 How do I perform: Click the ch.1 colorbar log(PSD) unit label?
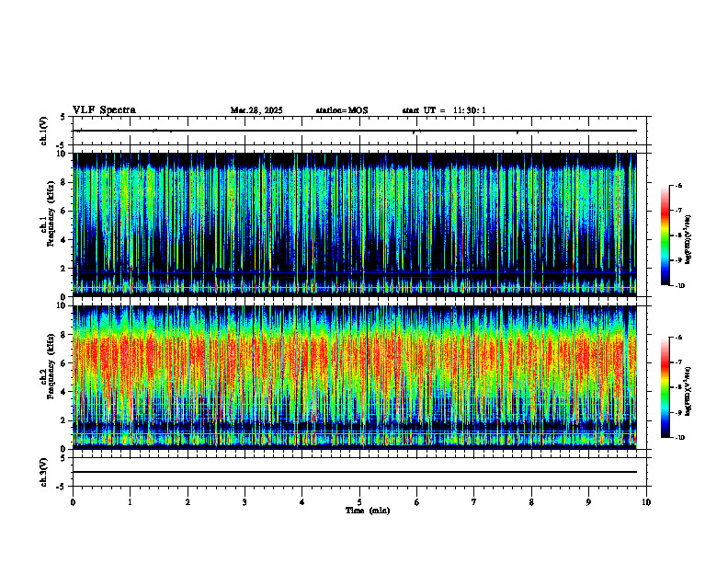pos(688,239)
